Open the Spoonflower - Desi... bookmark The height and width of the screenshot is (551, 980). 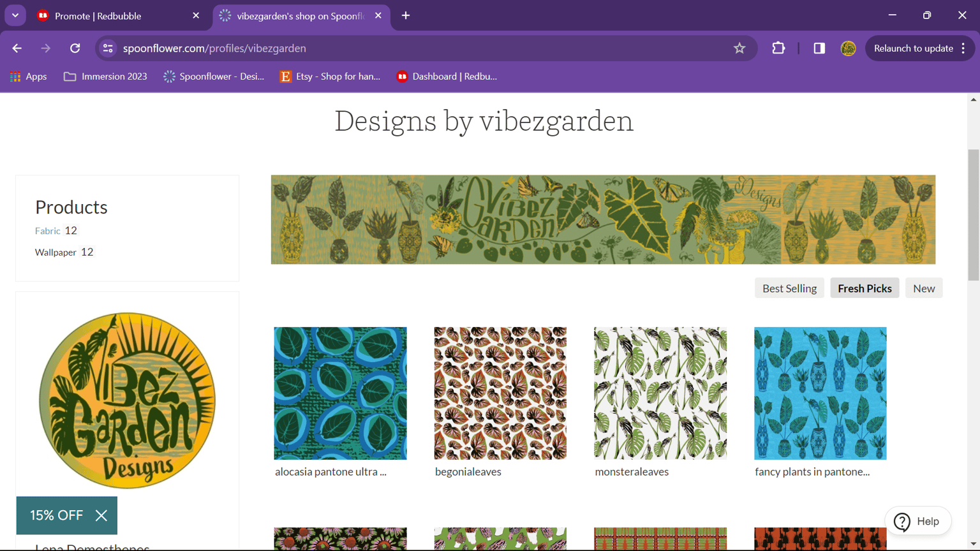click(214, 77)
